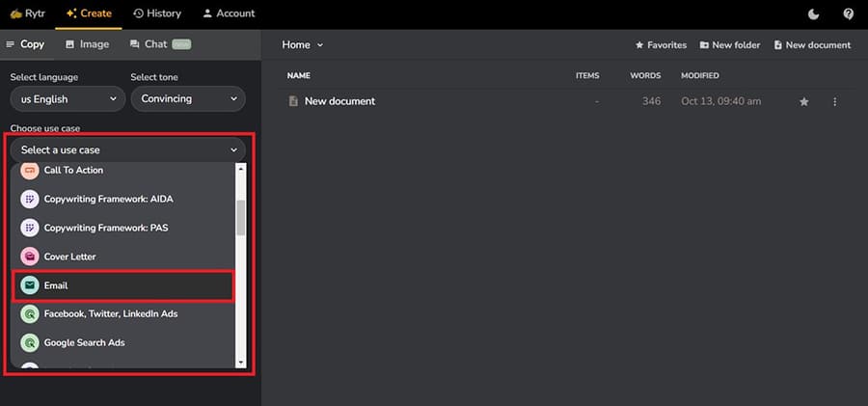Sort by WORDS column header
The width and height of the screenshot is (868, 406).
pos(645,75)
